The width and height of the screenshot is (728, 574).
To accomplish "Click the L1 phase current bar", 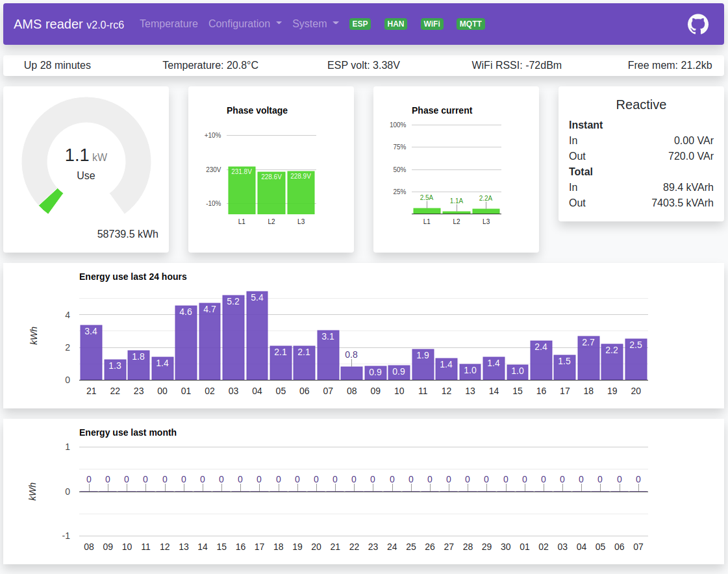I will tap(427, 210).
